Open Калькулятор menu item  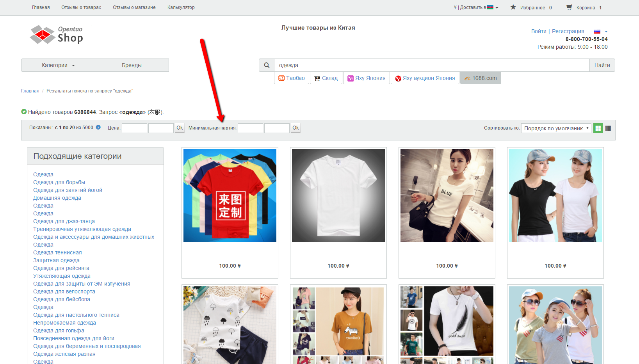181,7
